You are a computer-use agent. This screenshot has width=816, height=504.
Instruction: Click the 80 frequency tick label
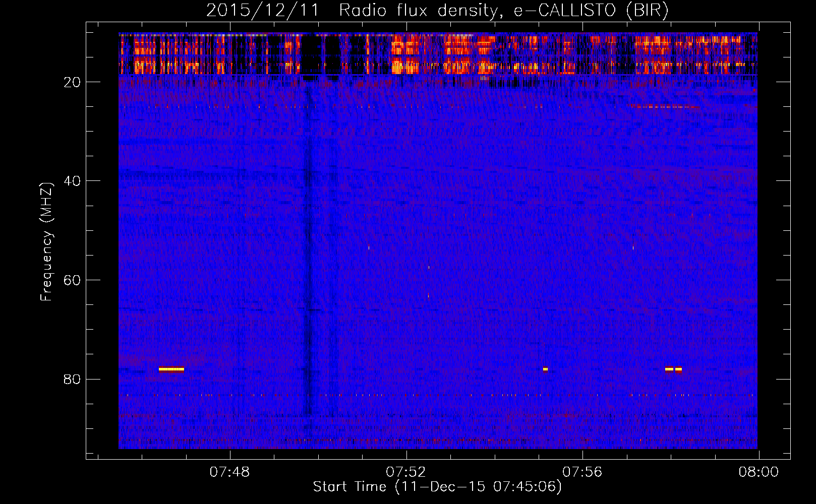72,379
